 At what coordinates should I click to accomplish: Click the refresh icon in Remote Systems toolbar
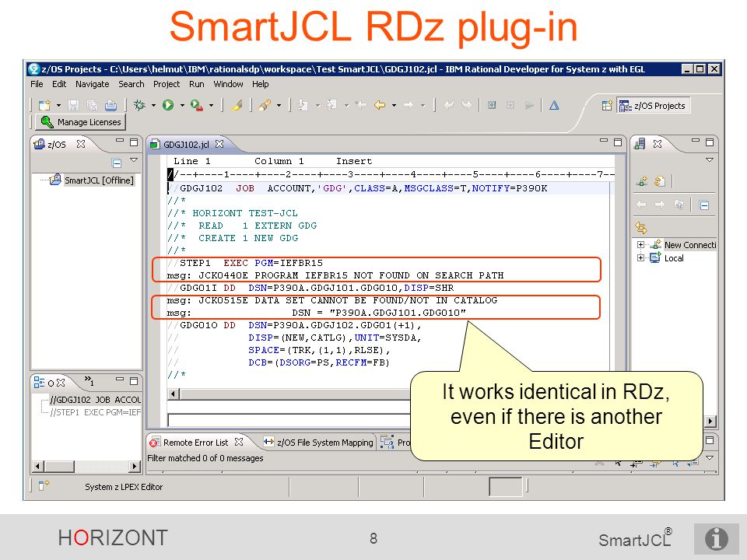point(660,181)
